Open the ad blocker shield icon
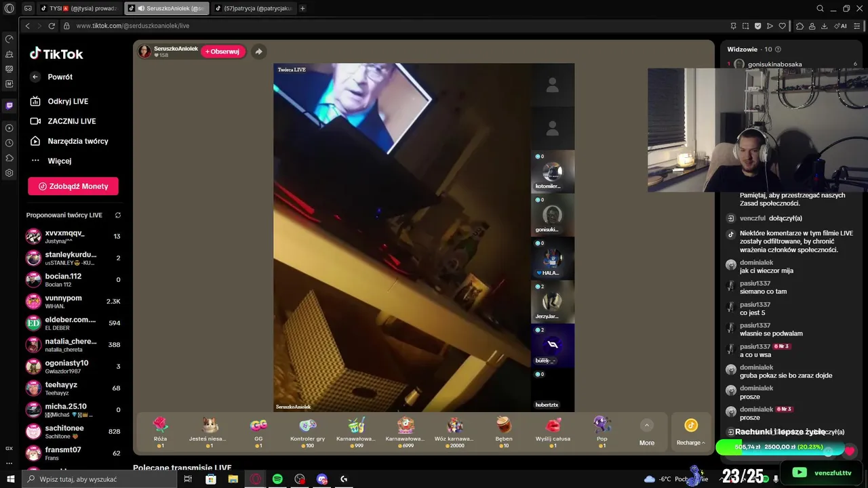Image resolution: width=868 pixels, height=488 pixels. 757,26
